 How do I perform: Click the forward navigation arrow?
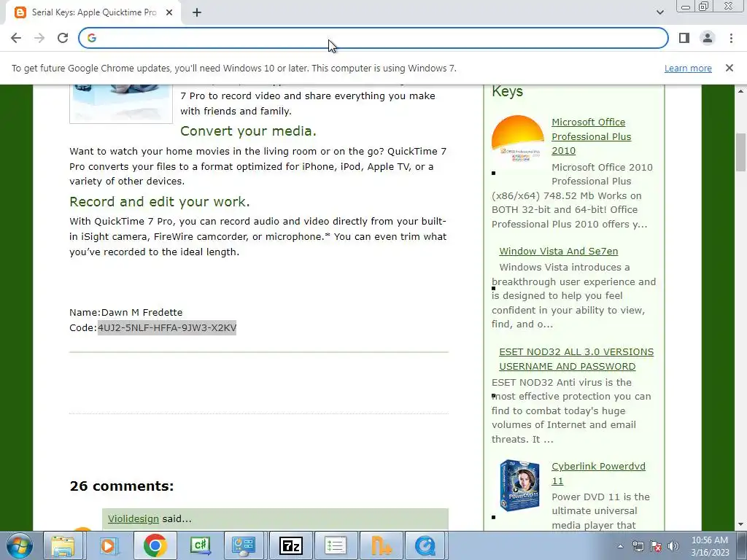39,38
